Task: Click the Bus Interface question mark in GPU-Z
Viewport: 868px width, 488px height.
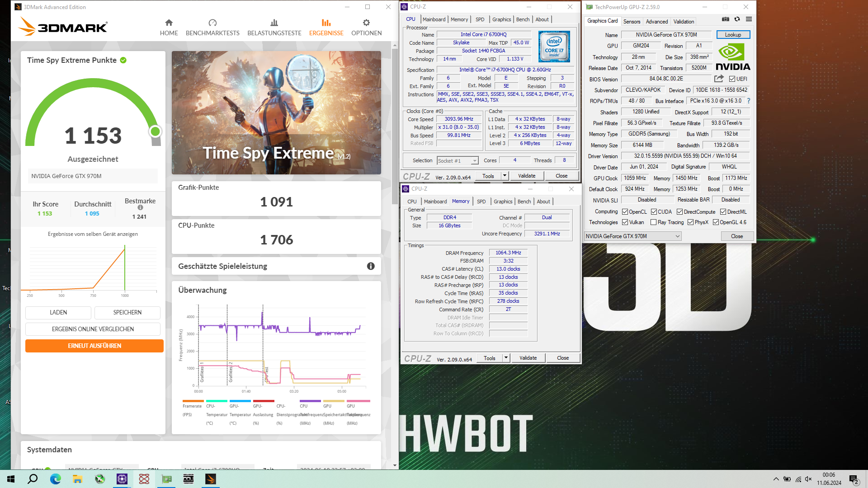Action: pyautogui.click(x=749, y=101)
